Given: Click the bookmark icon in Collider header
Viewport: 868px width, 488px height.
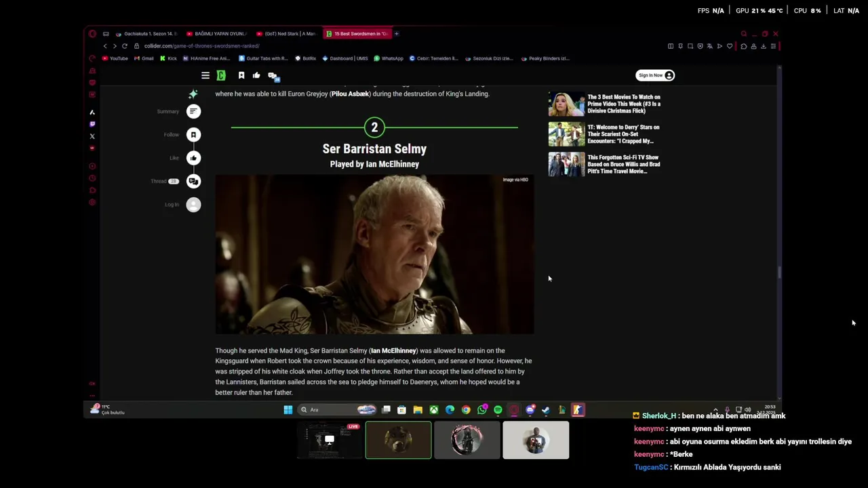Looking at the screenshot, I should point(241,75).
